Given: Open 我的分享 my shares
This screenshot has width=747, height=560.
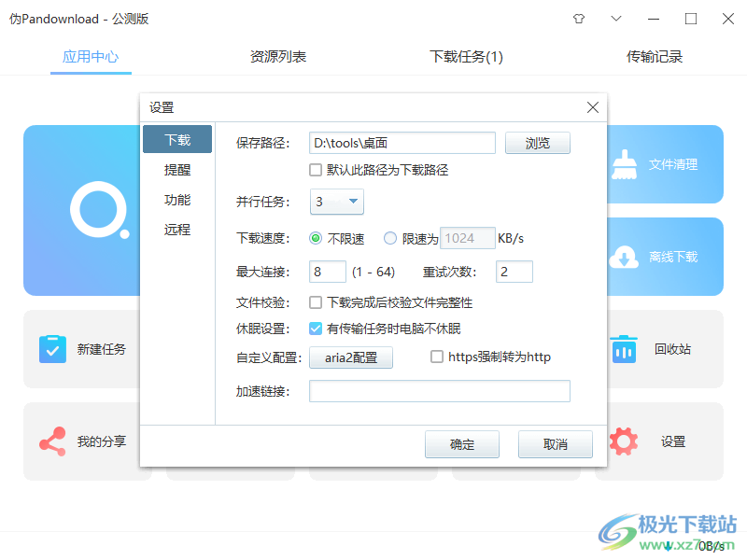Looking at the screenshot, I should pos(52,441).
